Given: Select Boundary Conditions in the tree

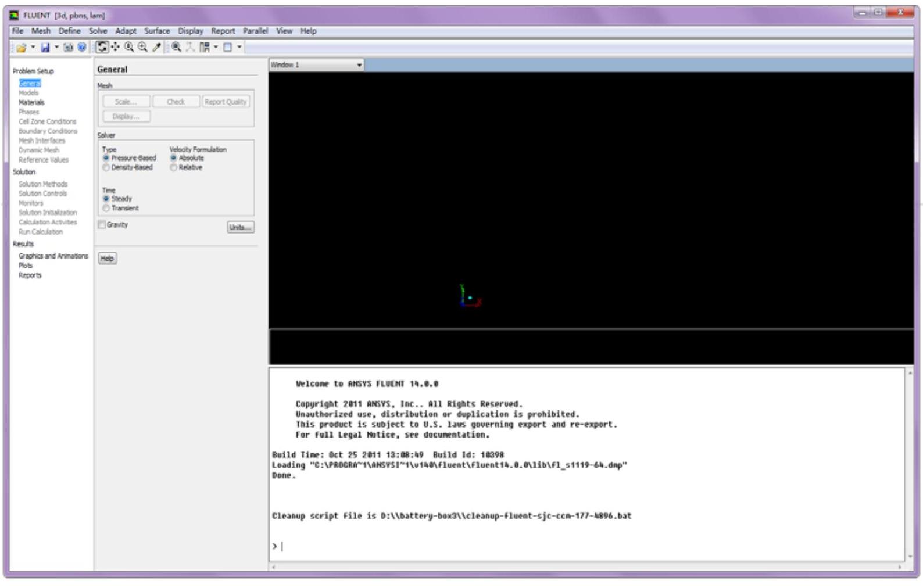Looking at the screenshot, I should [48, 131].
